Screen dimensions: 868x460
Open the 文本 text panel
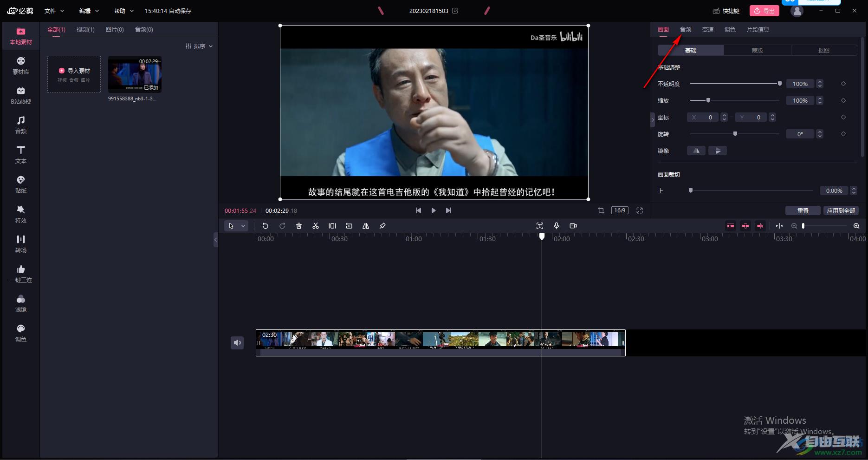tap(21, 155)
